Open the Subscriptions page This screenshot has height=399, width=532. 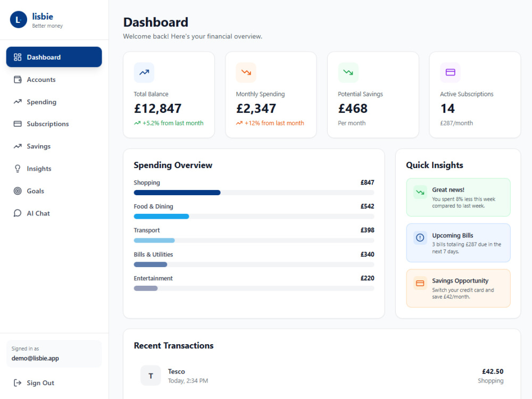(54, 124)
